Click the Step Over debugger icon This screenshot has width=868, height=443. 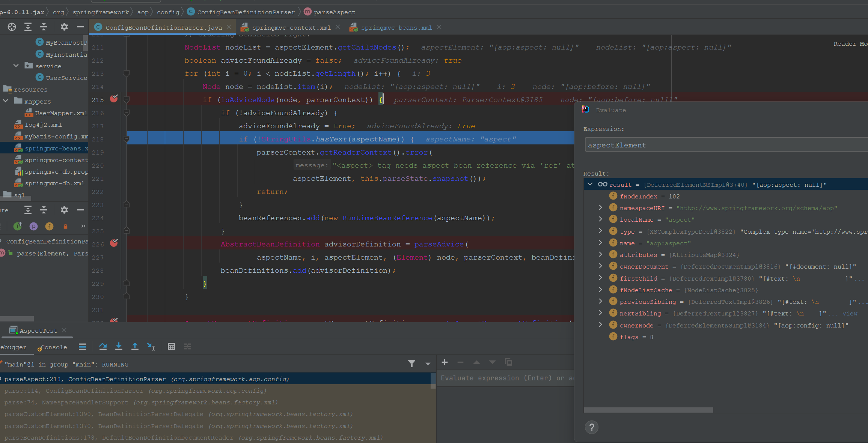[x=103, y=347]
